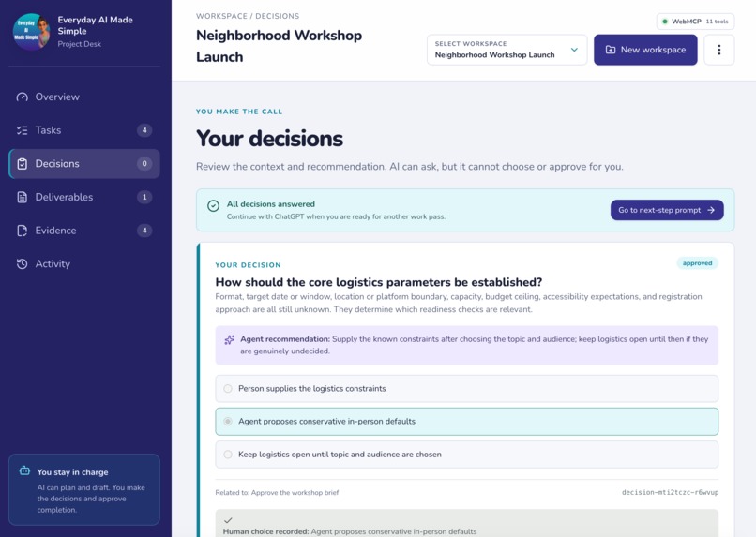This screenshot has height=537, width=756.
Task: Click the Tasks count badge showing 4
Action: [144, 130]
